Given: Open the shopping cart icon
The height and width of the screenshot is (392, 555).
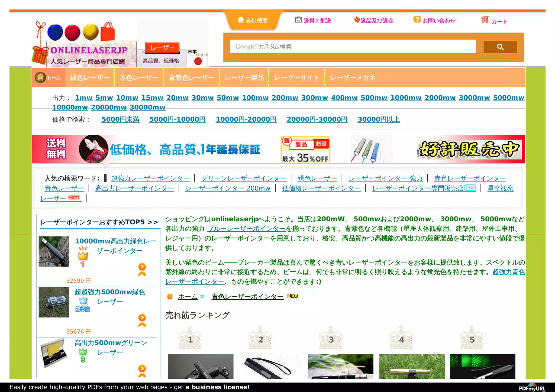Looking at the screenshot, I should [x=485, y=20].
